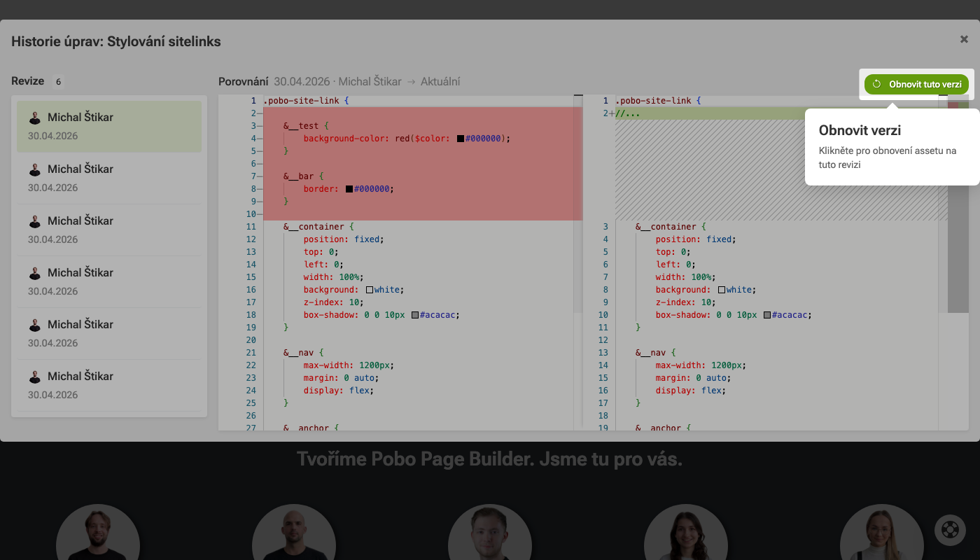The width and height of the screenshot is (980, 560).
Task: Select the highlighted Michal Štikar revision
Action: coord(109,127)
